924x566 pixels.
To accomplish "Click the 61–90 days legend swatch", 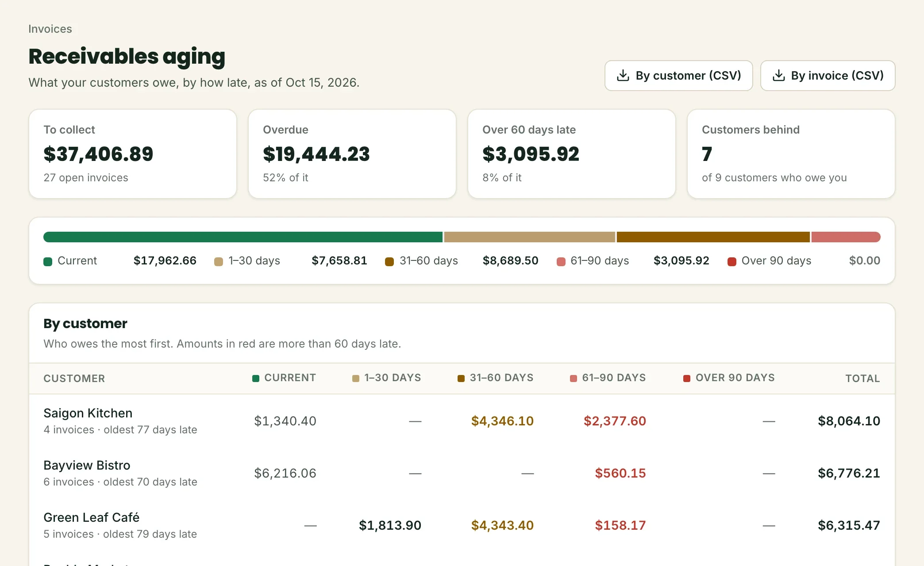I will (561, 261).
